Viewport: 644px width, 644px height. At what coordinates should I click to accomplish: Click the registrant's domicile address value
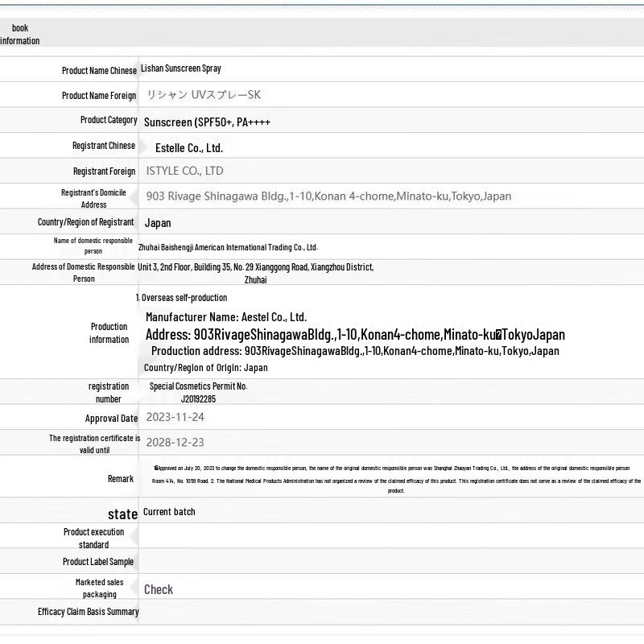point(328,196)
